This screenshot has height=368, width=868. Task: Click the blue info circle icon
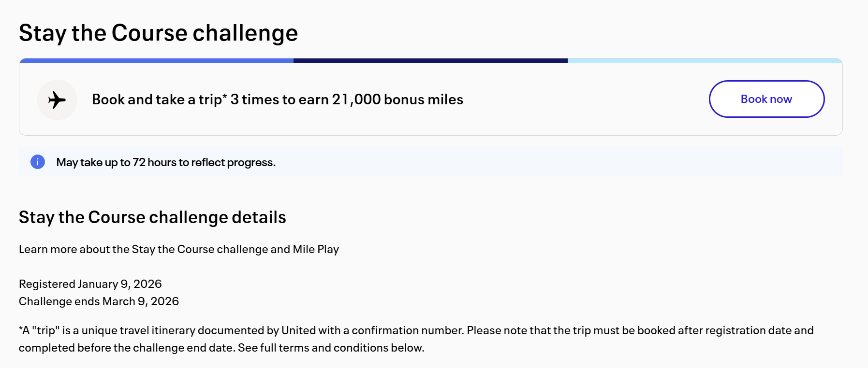click(38, 162)
